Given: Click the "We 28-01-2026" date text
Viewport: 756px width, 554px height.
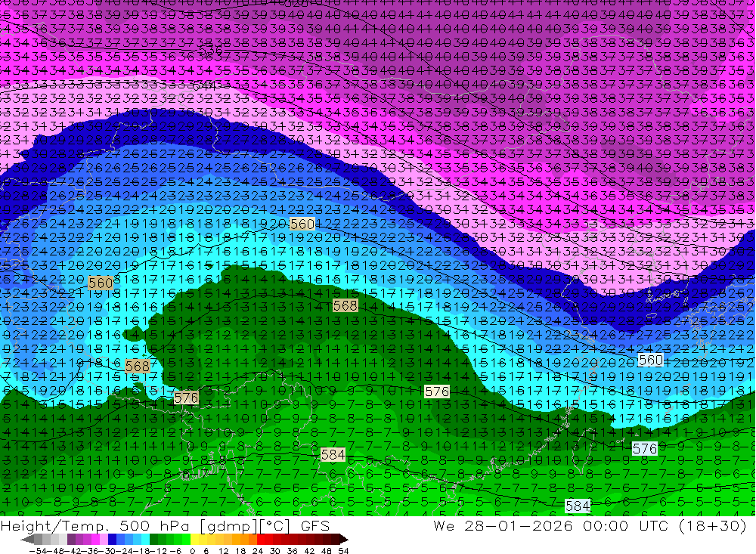Looking at the screenshot, I should [x=503, y=525].
